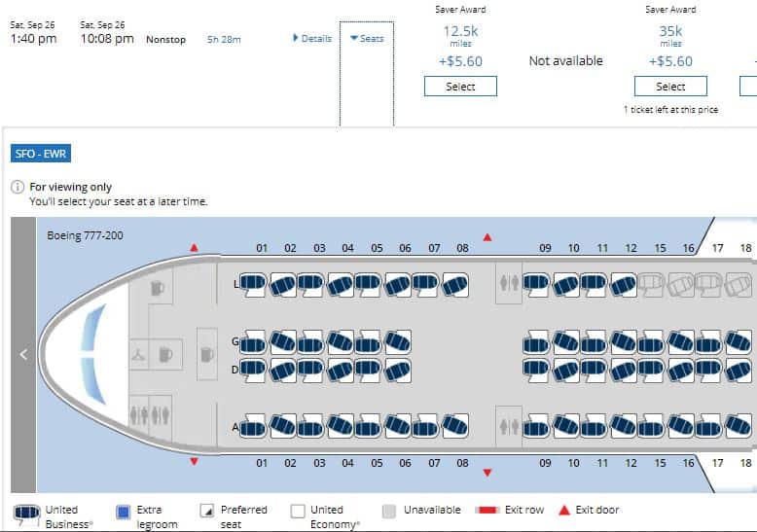This screenshot has height=532, width=757.
Task: Click the coat closet hanger icon
Action: pyautogui.click(x=138, y=355)
